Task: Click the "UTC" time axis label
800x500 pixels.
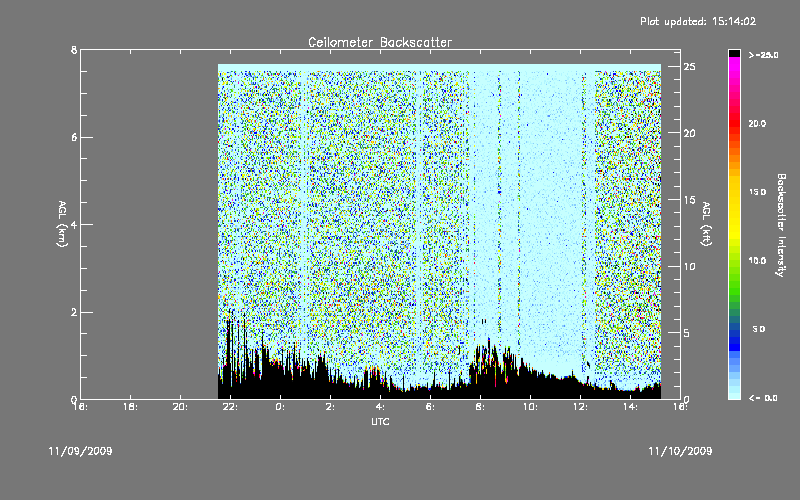Action: (x=380, y=421)
